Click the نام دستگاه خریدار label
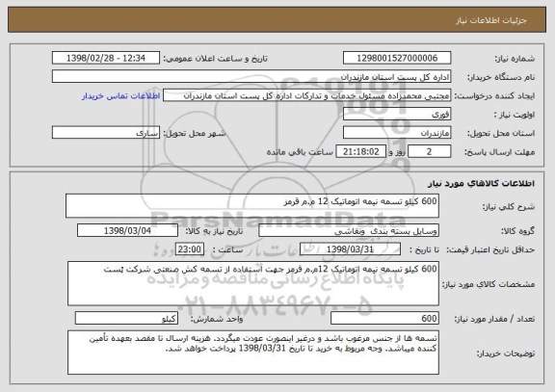 pyautogui.click(x=501, y=77)
